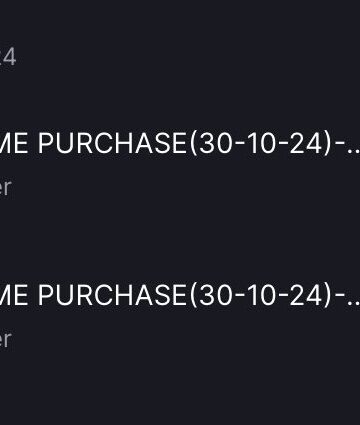Click the year 24 in second transaction title

[307, 295]
